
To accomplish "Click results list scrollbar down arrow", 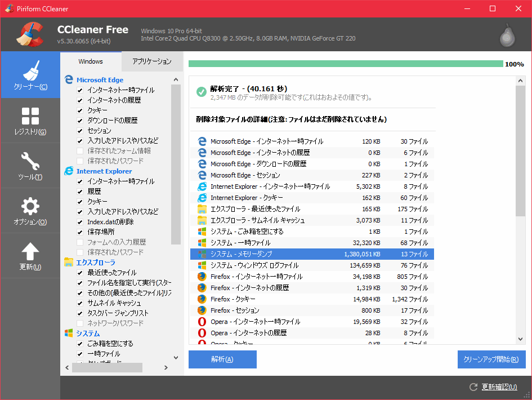I will (521, 339).
